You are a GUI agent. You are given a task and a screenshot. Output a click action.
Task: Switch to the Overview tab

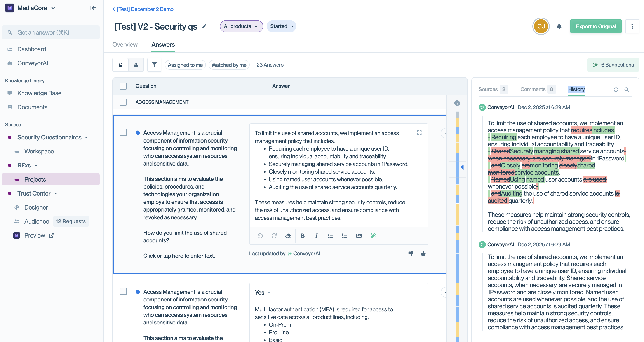coord(125,45)
